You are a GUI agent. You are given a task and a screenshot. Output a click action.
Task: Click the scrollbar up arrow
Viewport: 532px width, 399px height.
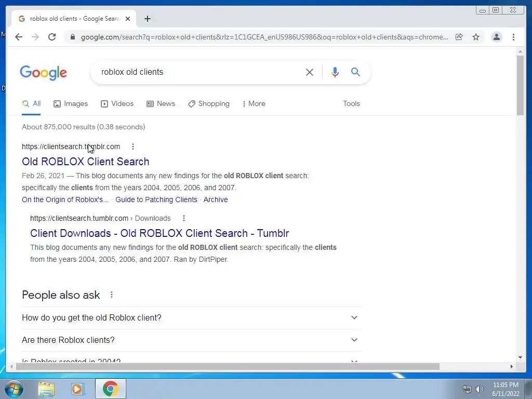[x=520, y=51]
